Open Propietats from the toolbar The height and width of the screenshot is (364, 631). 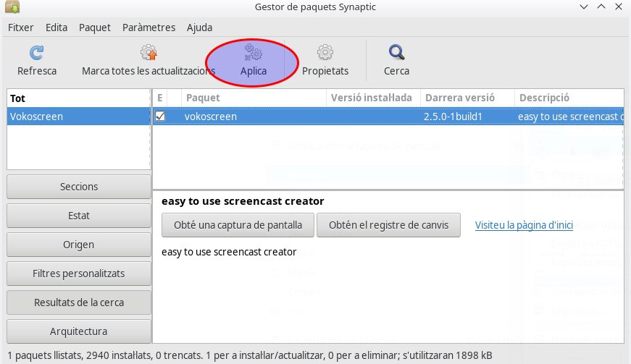[325, 61]
